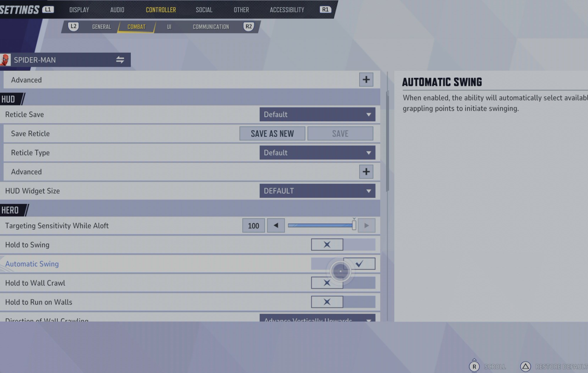The image size is (588, 373).
Task: Click the R stick scroll icon
Action: [474, 366]
